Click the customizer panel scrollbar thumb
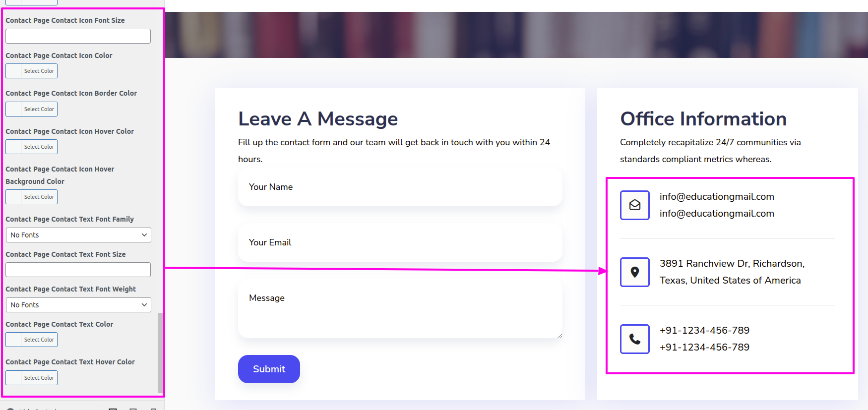This screenshot has width=868, height=410. coord(160,352)
